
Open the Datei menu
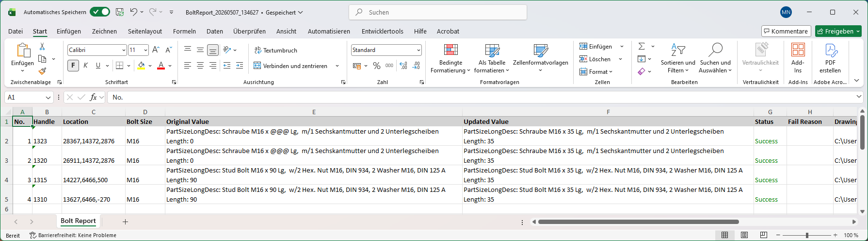(16, 31)
